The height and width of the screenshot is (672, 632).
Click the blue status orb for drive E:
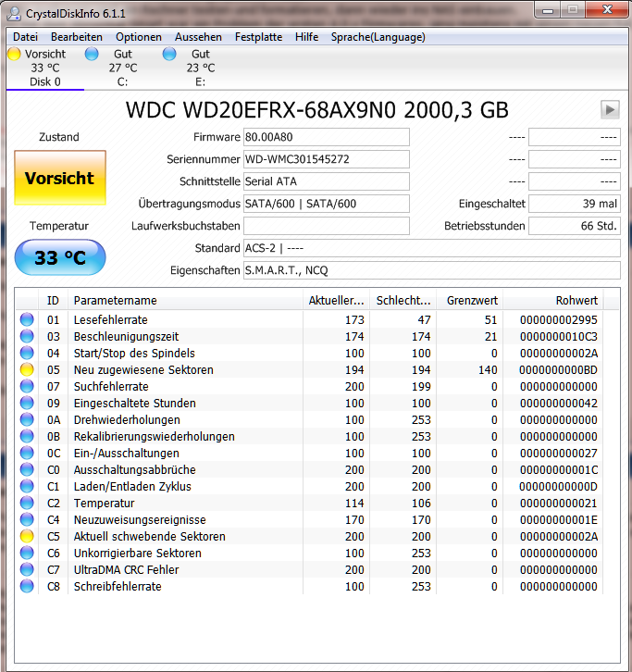[x=169, y=54]
